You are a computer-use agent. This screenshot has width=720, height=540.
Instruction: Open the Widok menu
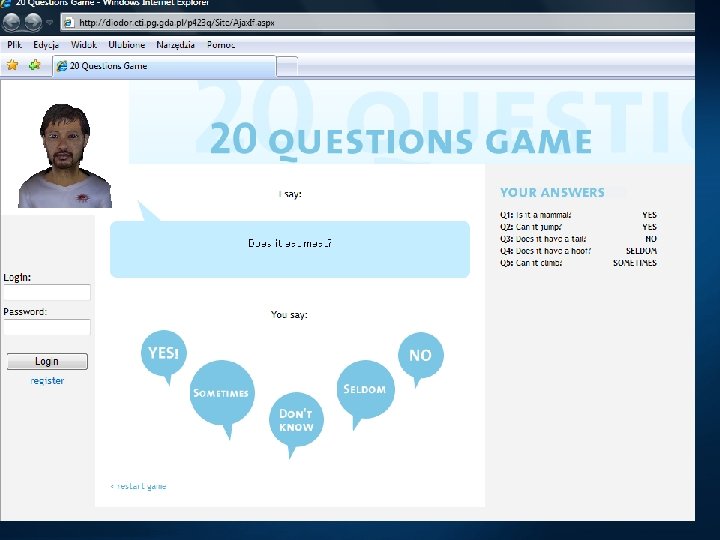[x=84, y=45]
